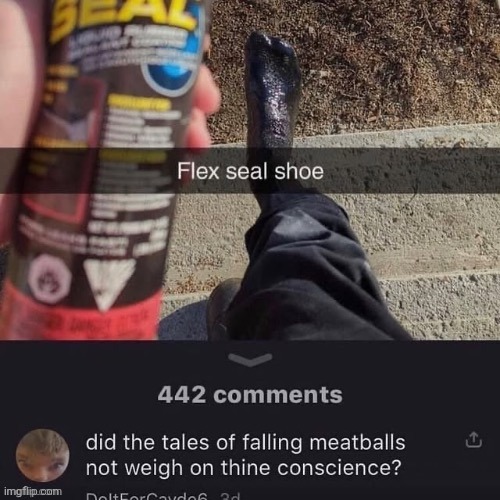Tap the dark shoe under the leg
The height and width of the screenshot is (500, 500).
[x=222, y=308]
